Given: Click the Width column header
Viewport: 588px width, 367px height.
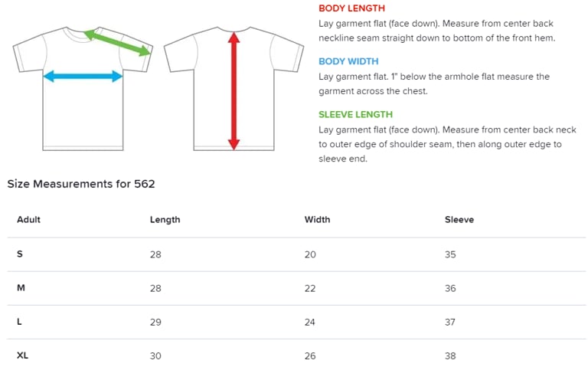Looking at the screenshot, I should [x=317, y=220].
